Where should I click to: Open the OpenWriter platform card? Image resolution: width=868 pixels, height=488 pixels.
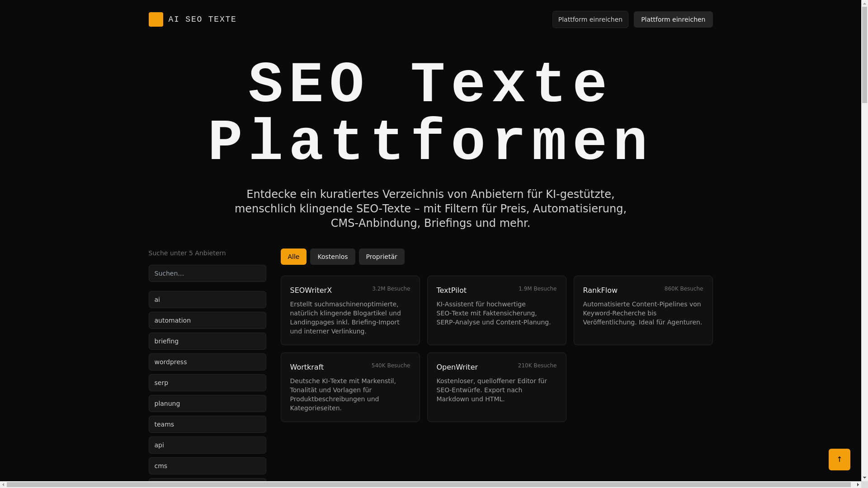[x=496, y=387]
